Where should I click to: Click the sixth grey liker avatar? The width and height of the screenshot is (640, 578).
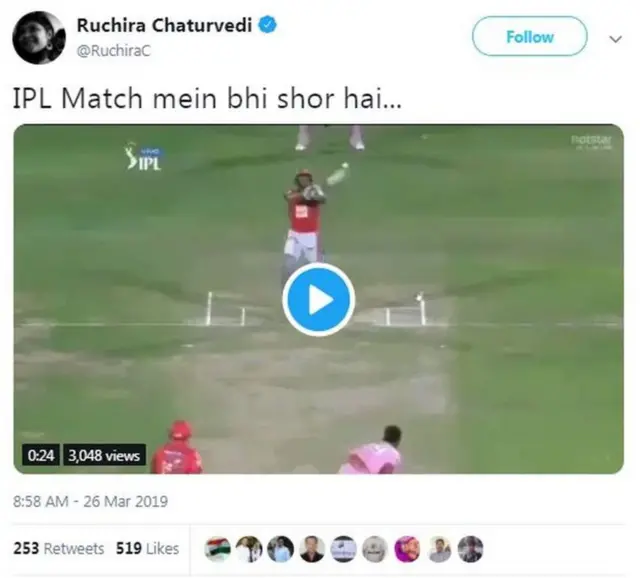click(375, 549)
